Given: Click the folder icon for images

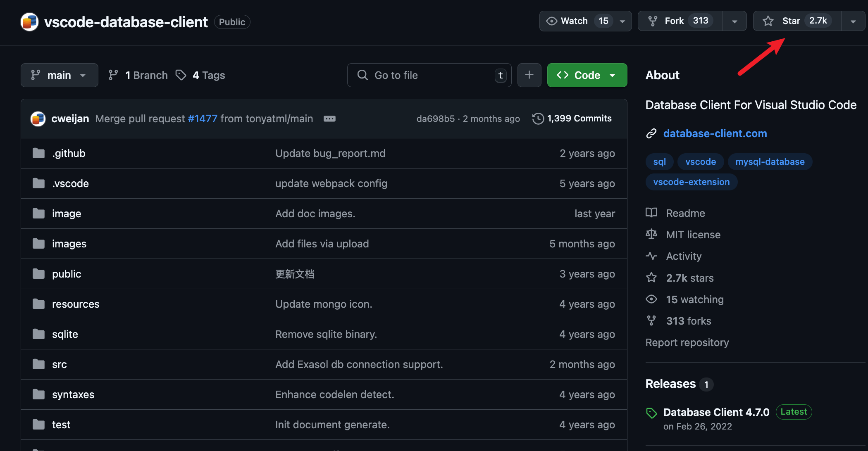Looking at the screenshot, I should click(x=38, y=244).
